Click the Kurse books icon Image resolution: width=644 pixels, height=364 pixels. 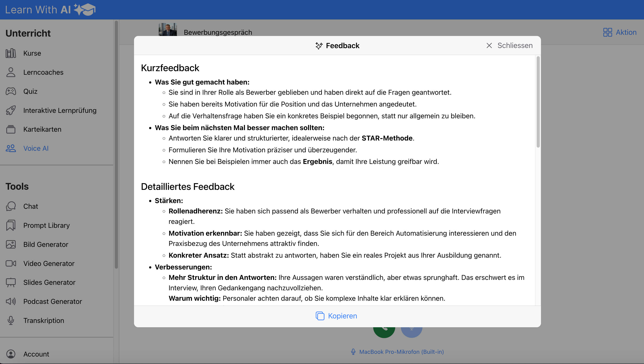point(11,53)
